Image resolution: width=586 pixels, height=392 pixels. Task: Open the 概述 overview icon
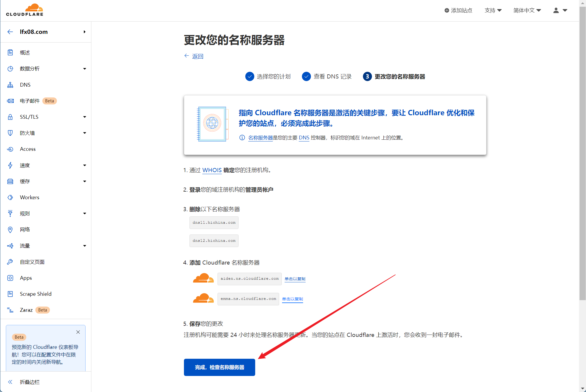[x=10, y=52]
